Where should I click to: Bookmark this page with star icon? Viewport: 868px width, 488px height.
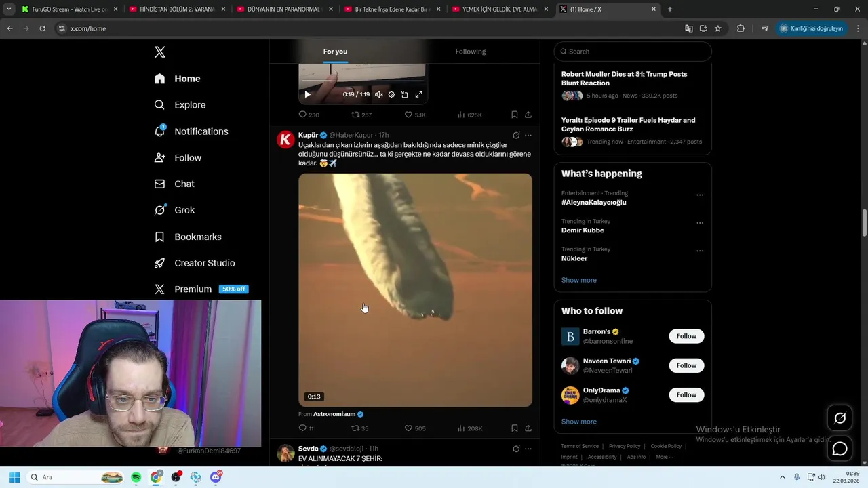point(717,28)
